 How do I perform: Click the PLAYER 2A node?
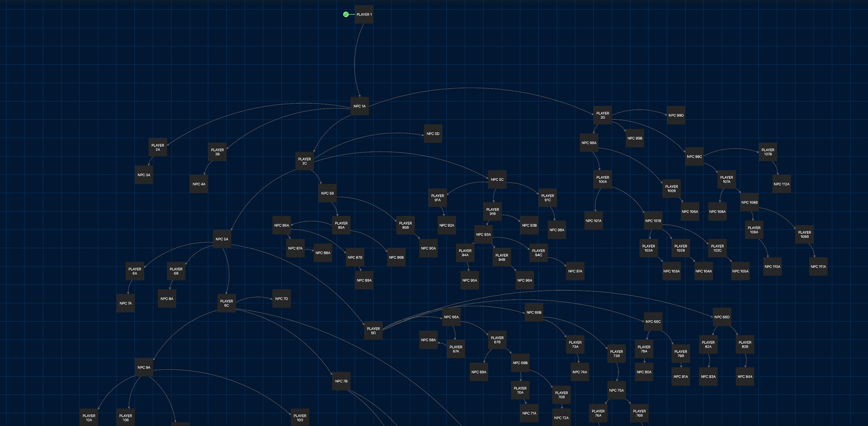coord(158,147)
